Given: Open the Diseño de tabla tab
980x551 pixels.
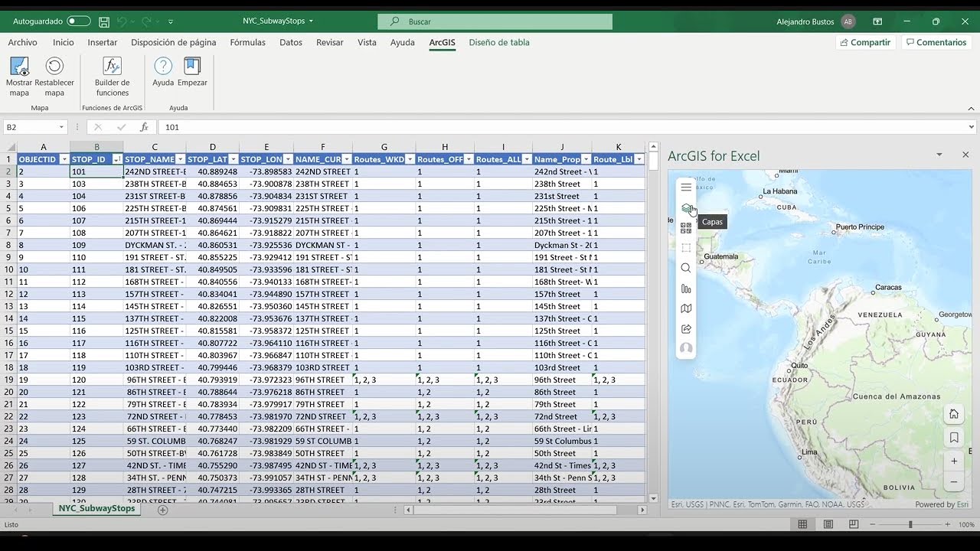Looking at the screenshot, I should (x=499, y=42).
